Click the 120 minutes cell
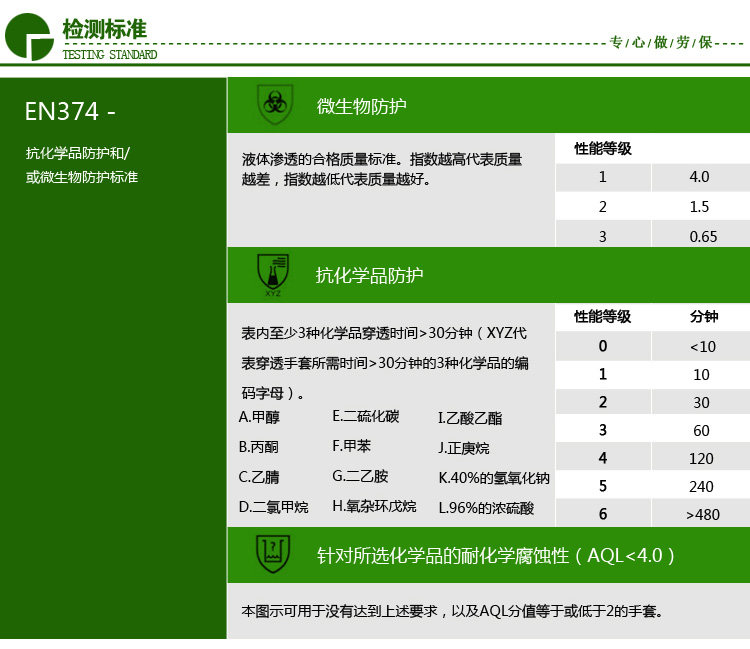The height and width of the screenshot is (649, 750). point(701,459)
